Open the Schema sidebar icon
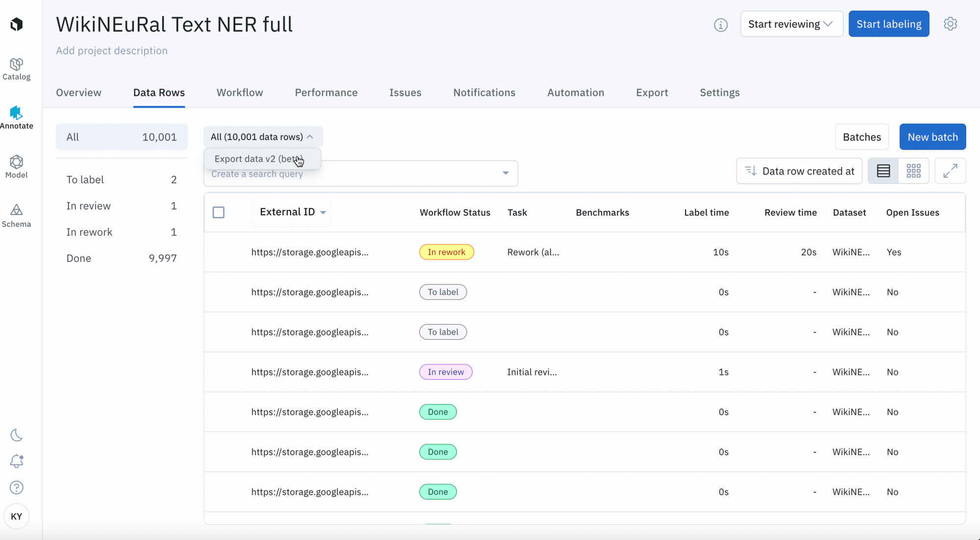 tap(16, 215)
